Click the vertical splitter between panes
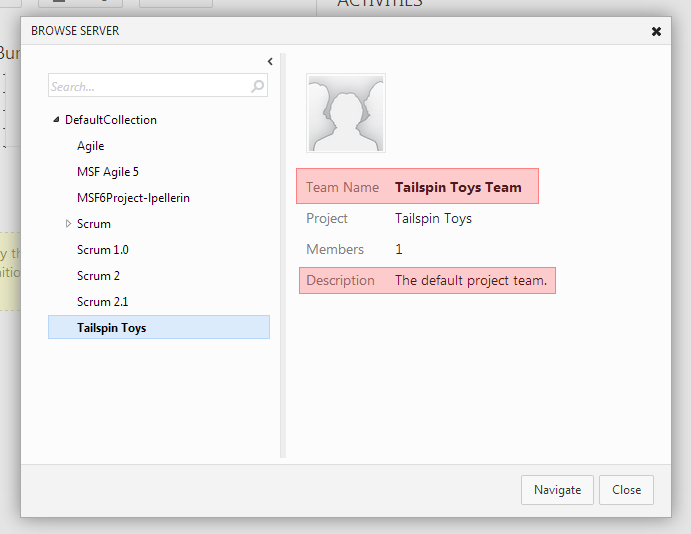The image size is (691, 534). tap(283, 256)
